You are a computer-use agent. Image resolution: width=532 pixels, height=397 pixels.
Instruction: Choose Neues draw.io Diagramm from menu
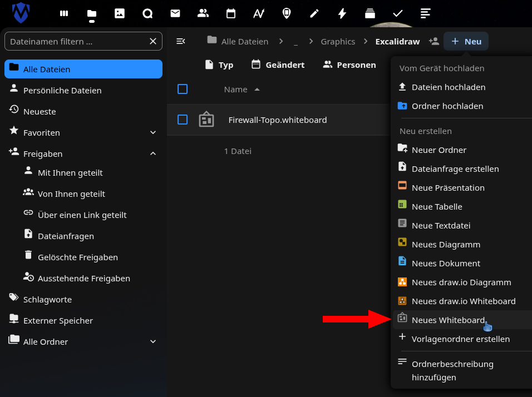(x=462, y=282)
